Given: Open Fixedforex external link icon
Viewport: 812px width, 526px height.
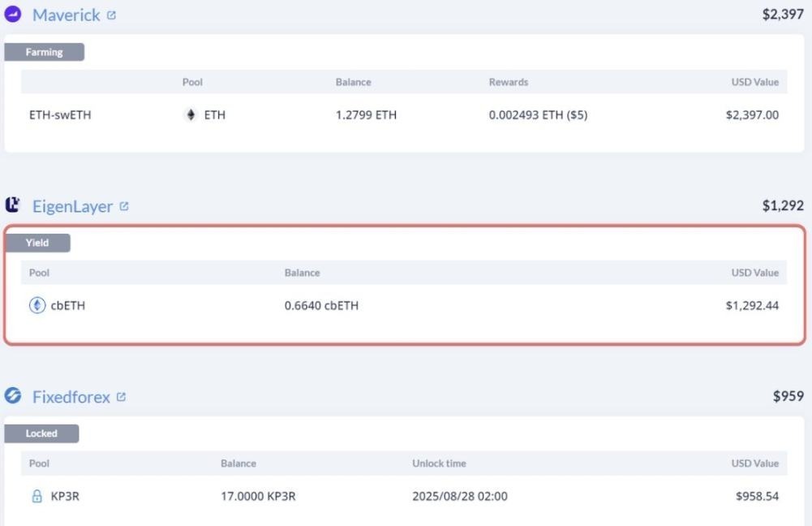Looking at the screenshot, I should click(121, 397).
